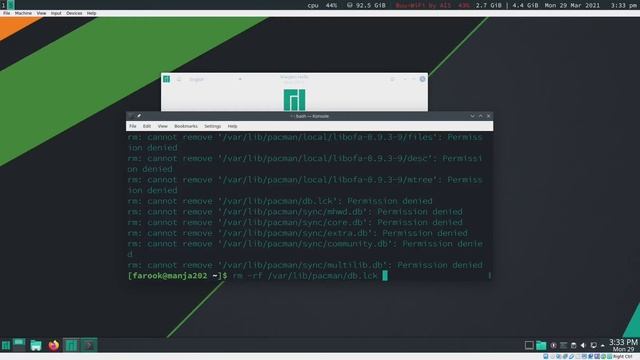
Task: Close the Konsole window
Action: [489, 116]
